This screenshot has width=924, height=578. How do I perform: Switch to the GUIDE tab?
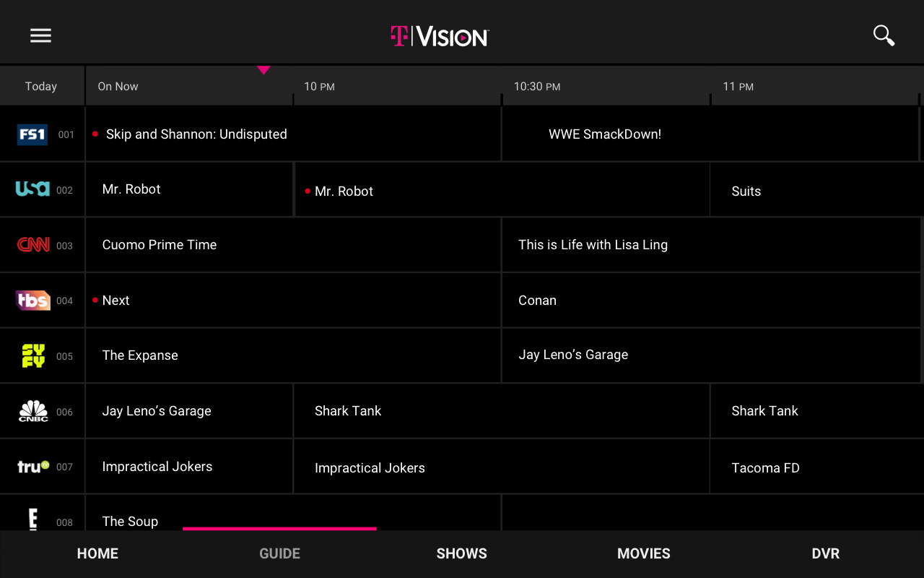coord(279,553)
